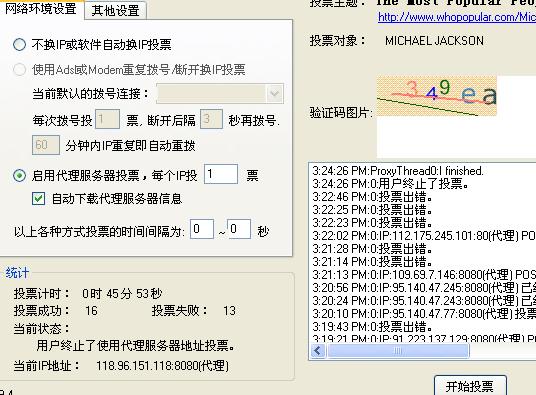Viewport: 536px width, 395px height.
Task: Select the Adsl或Modem重复拨号 radio option
Action: [19, 70]
